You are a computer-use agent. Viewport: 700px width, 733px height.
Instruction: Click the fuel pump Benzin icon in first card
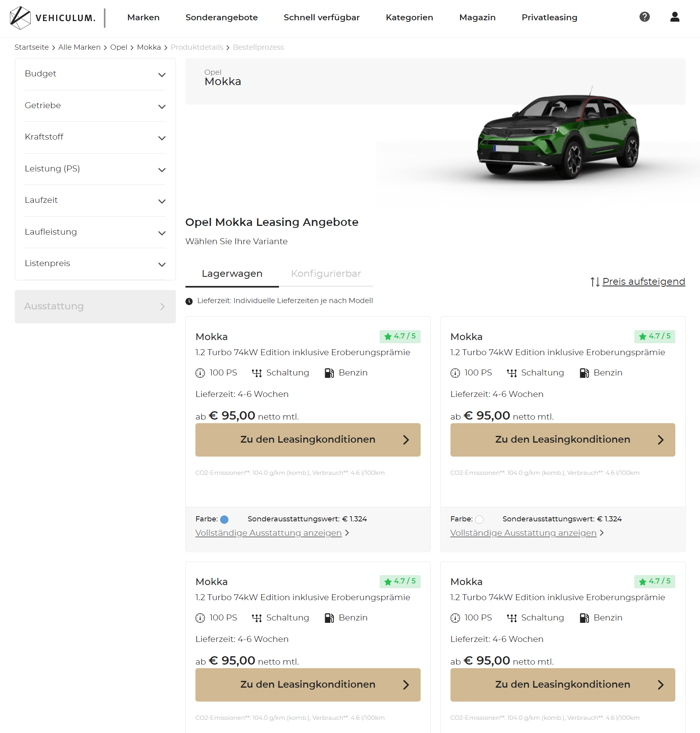coord(329,373)
